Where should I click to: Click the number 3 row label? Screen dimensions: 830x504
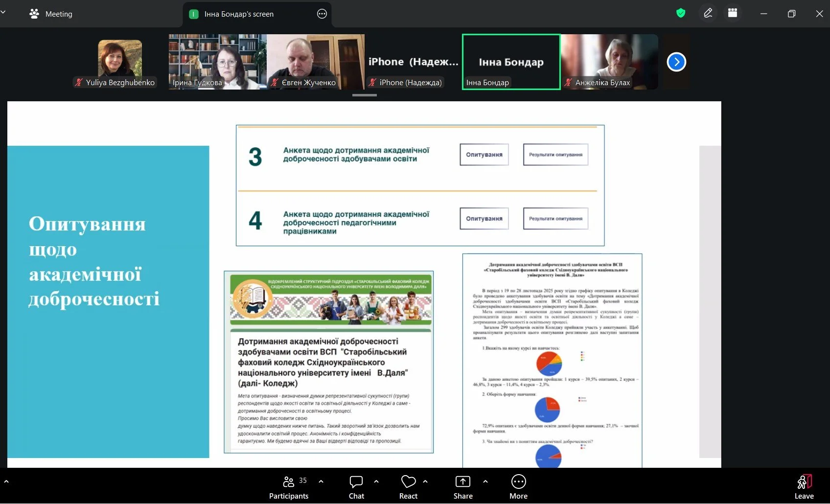click(255, 157)
